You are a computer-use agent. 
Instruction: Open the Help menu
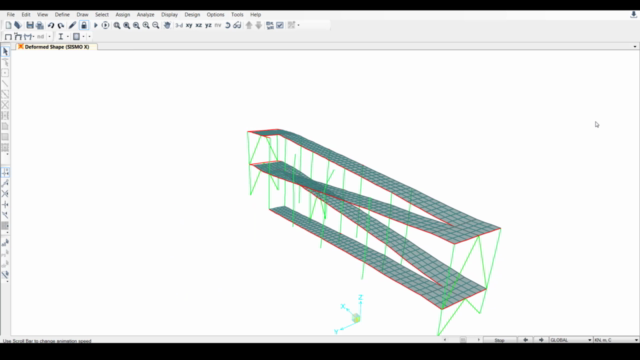click(x=256, y=15)
